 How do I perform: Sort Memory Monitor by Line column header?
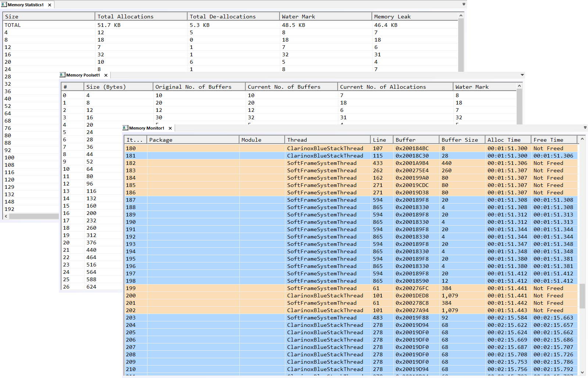pos(382,140)
